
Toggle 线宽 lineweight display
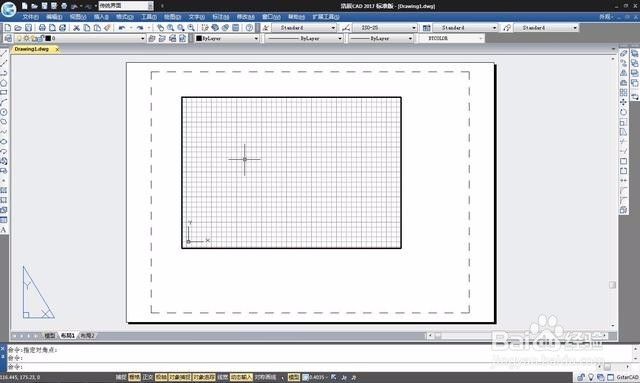[222, 377]
